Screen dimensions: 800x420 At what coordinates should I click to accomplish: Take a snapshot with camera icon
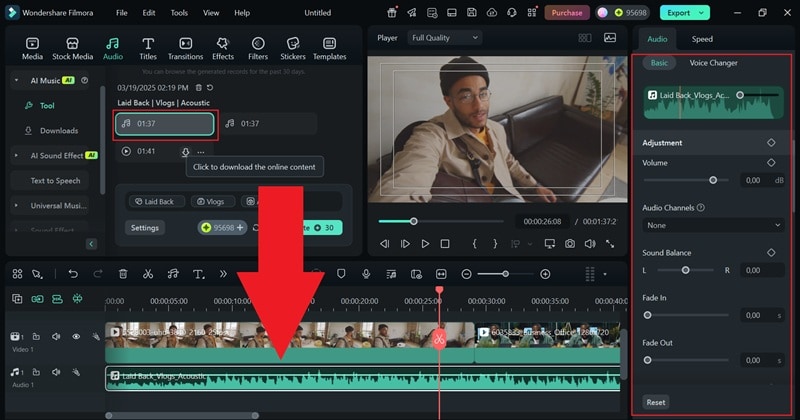[x=569, y=244]
